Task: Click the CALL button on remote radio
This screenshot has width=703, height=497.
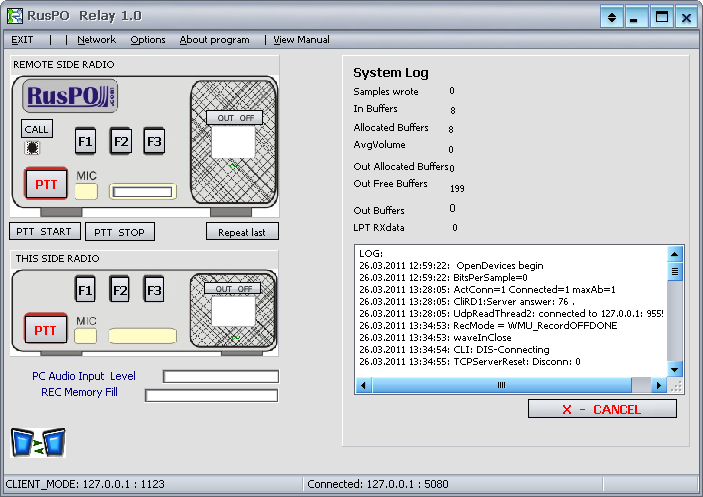Action: (x=37, y=129)
